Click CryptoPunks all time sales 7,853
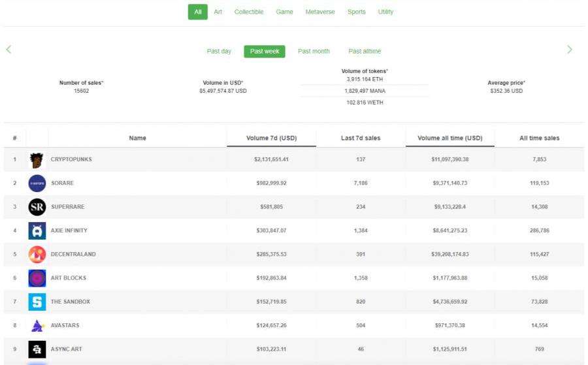The width and height of the screenshot is (588, 365). (539, 159)
